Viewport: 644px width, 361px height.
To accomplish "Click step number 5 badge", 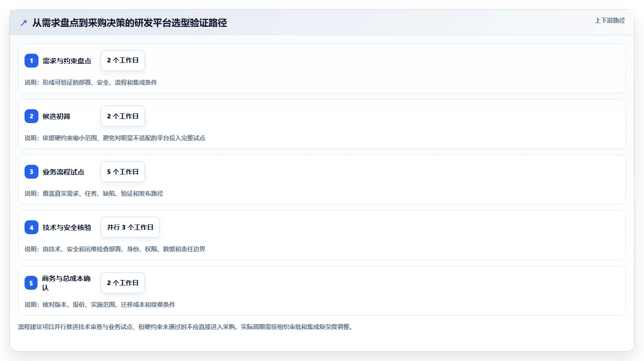I will coord(32,283).
